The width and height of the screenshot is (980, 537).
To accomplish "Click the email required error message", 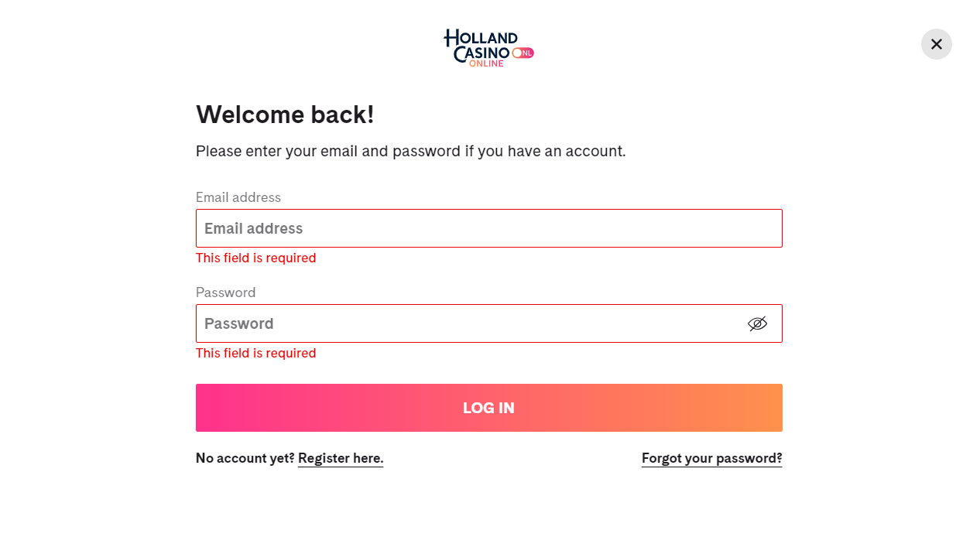I will [x=255, y=258].
